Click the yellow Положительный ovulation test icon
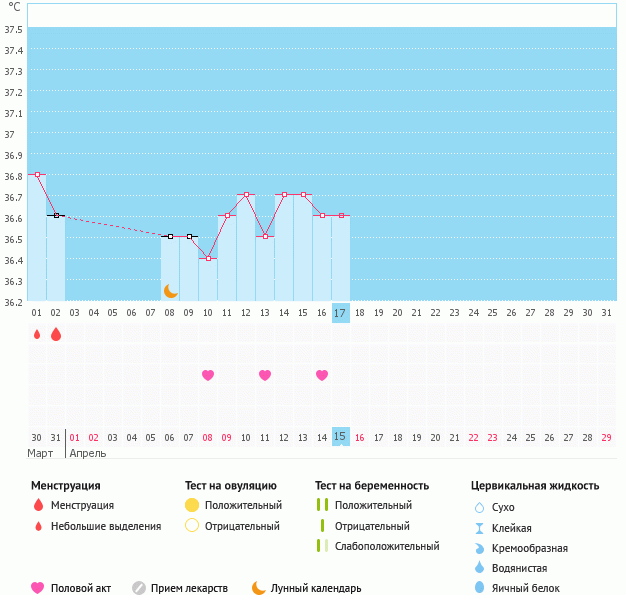The height and width of the screenshot is (595, 626). 192,505
